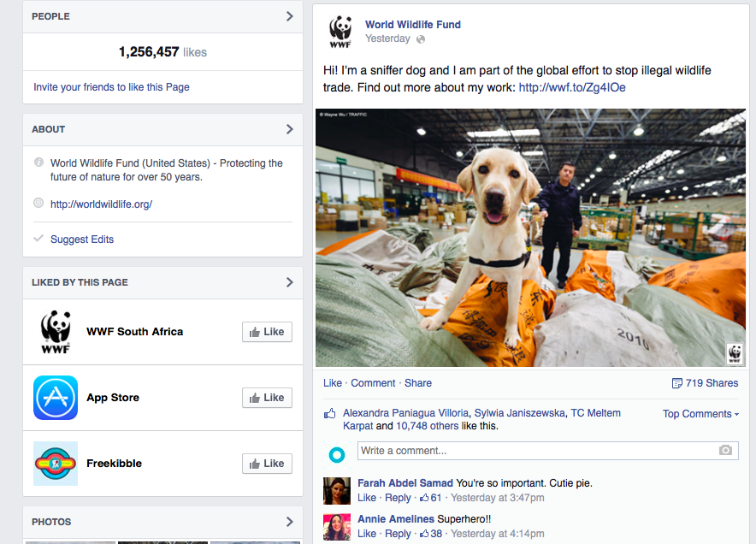Screen dimensions: 756x544
Task: Click Share under the sniffer dog post
Action: click(x=418, y=383)
